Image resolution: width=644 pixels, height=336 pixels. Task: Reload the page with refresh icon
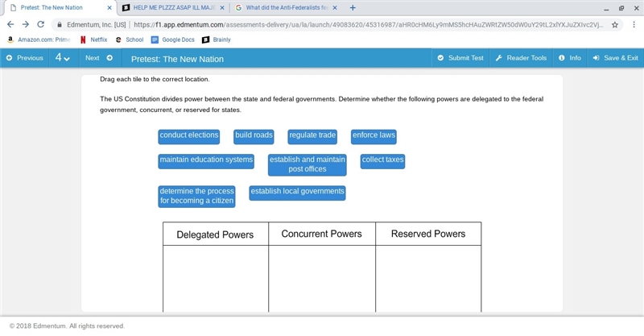click(x=41, y=24)
